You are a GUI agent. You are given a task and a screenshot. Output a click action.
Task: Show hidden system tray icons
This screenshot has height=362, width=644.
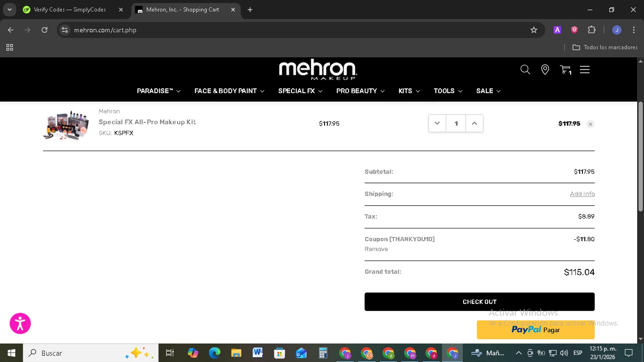click(519, 353)
